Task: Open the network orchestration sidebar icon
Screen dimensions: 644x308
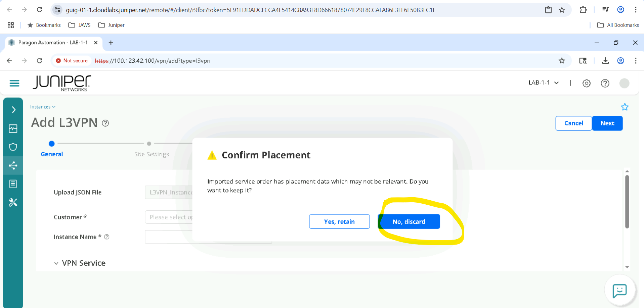Action: click(13, 165)
